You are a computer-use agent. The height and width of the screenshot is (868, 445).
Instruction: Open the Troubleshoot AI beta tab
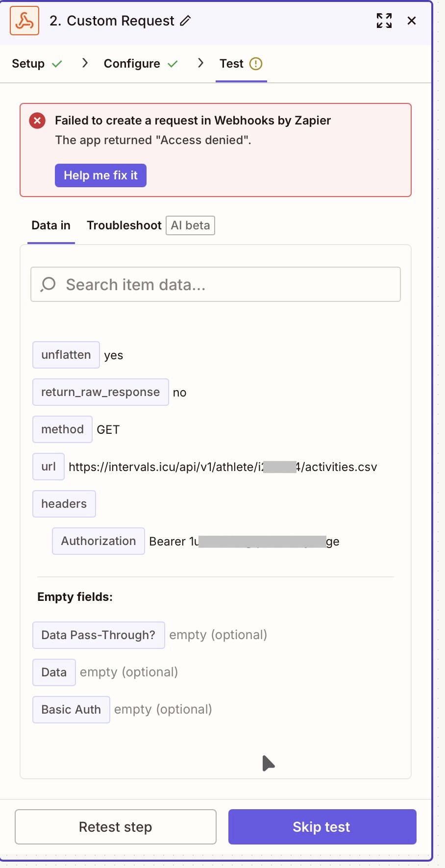(x=150, y=225)
